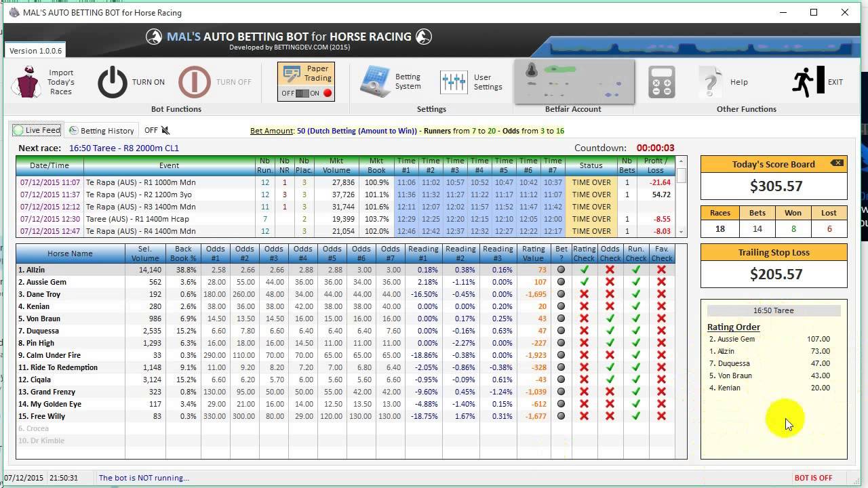The width and height of the screenshot is (868, 488).
Task: Click the Profit / Loss column header
Action: [x=656, y=165]
